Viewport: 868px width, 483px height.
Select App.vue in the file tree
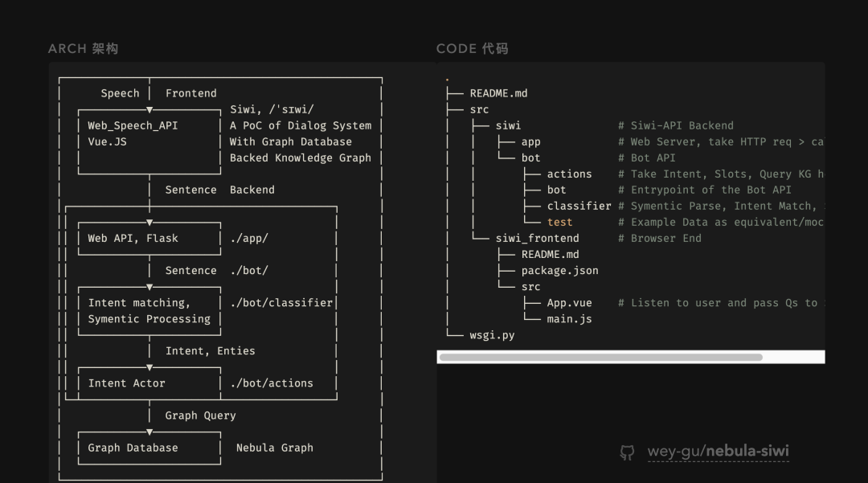(x=569, y=303)
